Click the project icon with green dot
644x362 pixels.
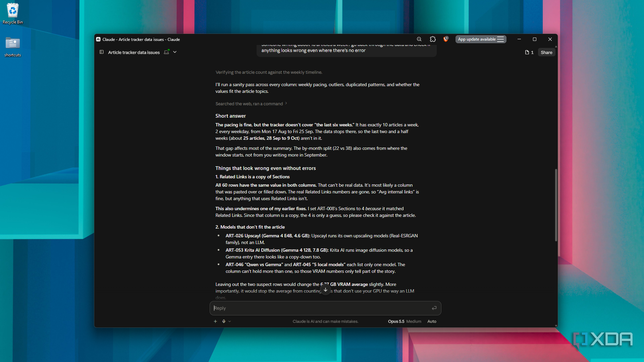pyautogui.click(x=166, y=52)
